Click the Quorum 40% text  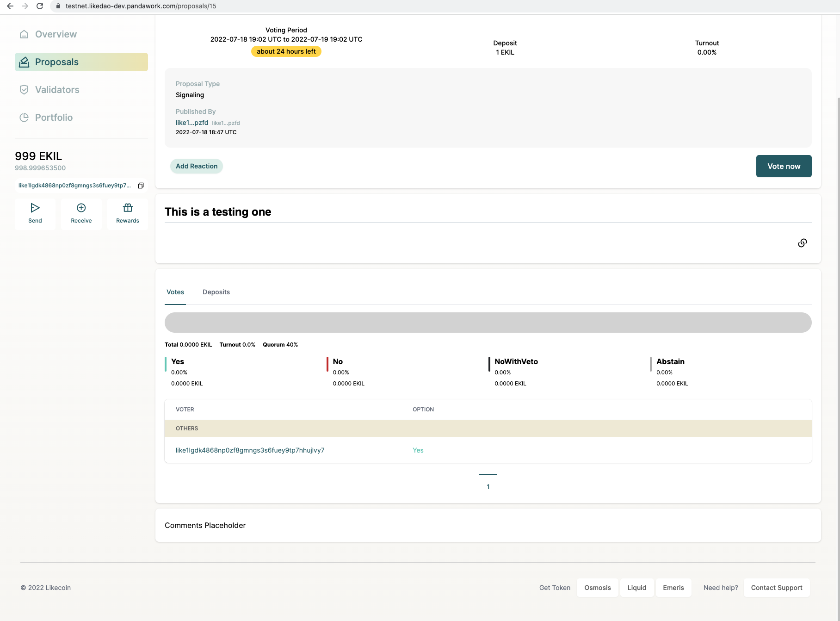[280, 345]
